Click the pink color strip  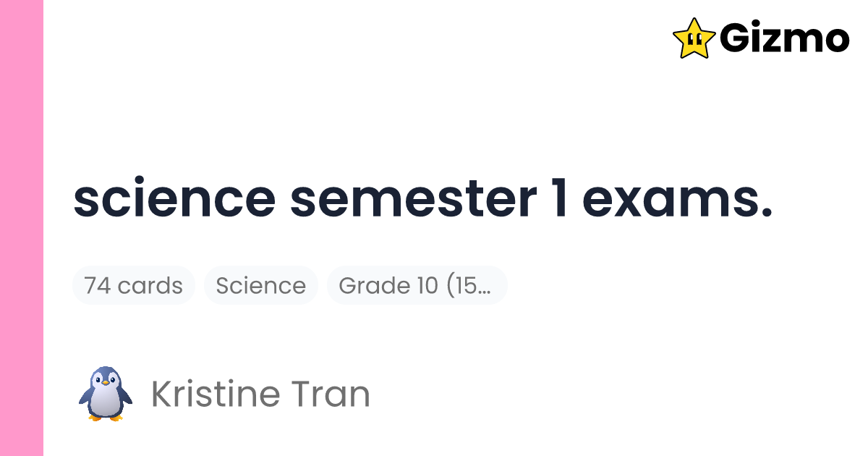click(22, 228)
